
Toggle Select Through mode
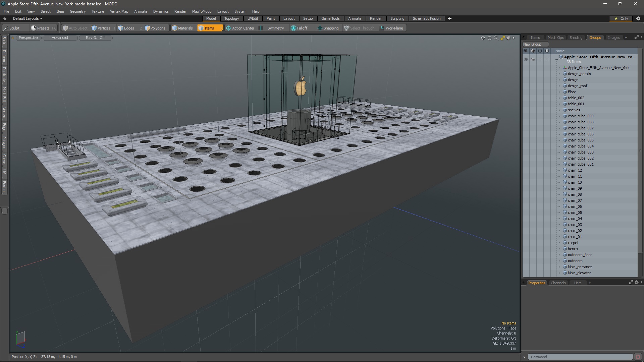359,28
